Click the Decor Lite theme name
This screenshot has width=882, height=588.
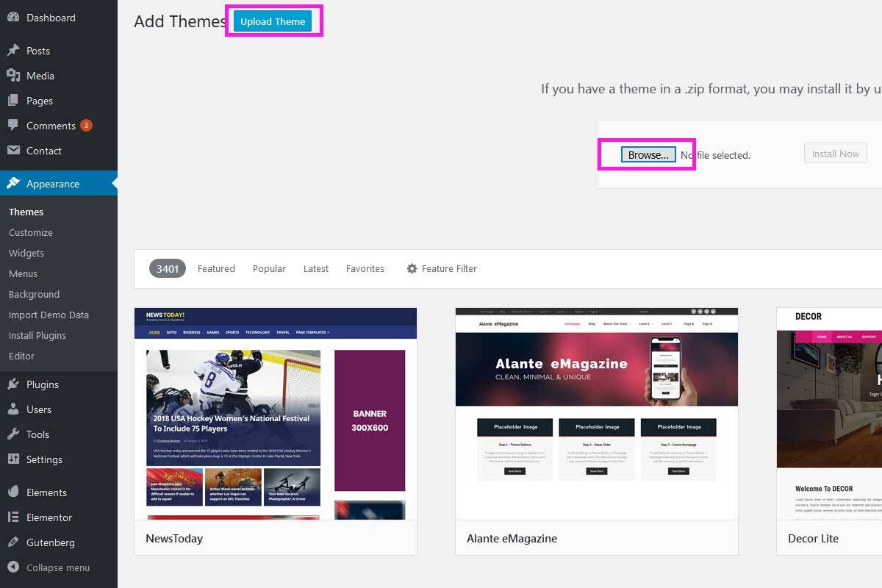click(813, 539)
